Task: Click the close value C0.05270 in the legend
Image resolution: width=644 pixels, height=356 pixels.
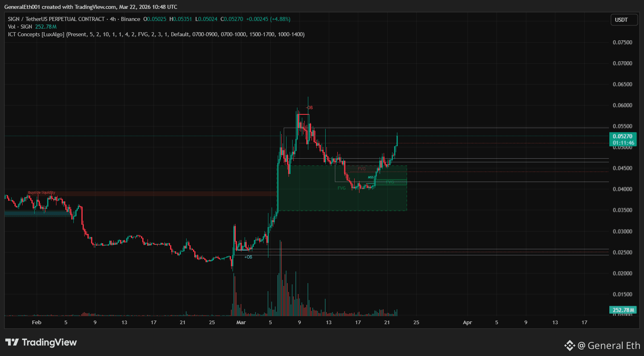Action: tap(232, 19)
